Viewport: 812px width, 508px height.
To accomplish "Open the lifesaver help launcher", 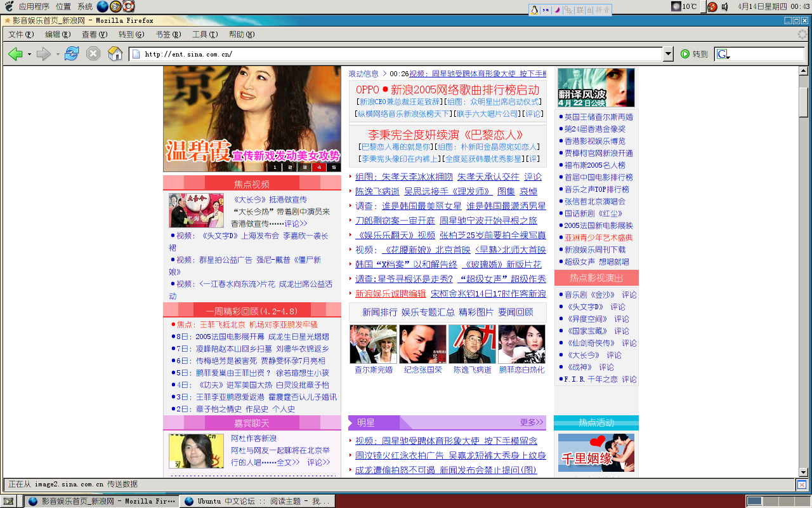I will tap(129, 6).
